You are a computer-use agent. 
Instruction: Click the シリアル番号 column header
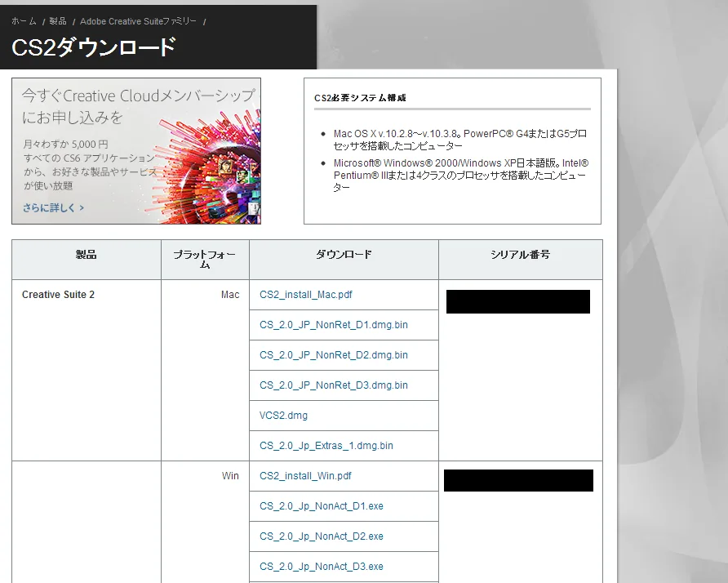click(520, 254)
